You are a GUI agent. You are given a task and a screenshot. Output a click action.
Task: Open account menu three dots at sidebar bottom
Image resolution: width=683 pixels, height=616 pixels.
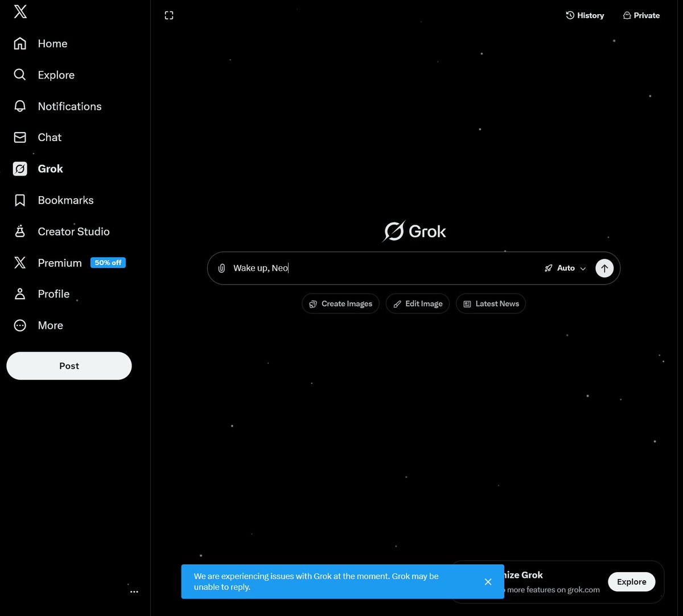coord(134,592)
